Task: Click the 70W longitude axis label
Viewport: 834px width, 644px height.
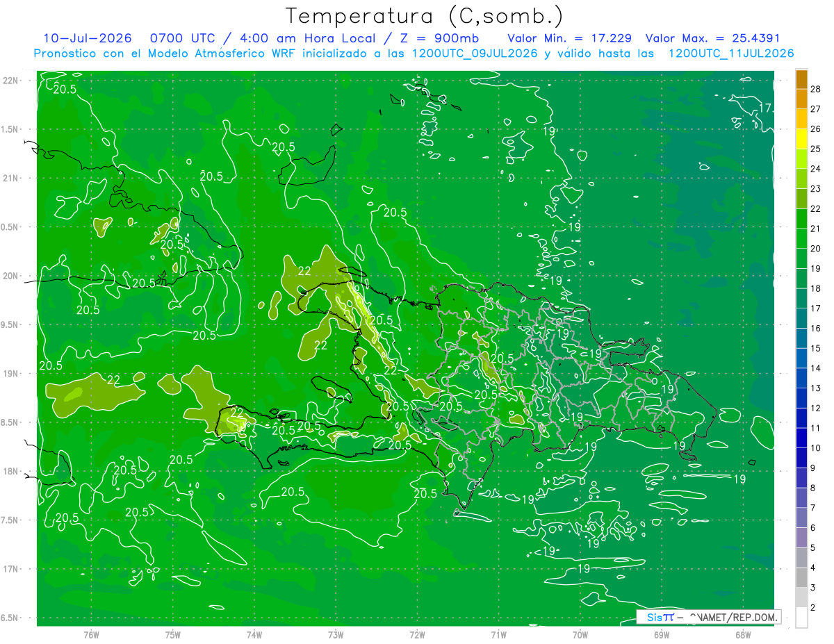Action: [x=580, y=635]
